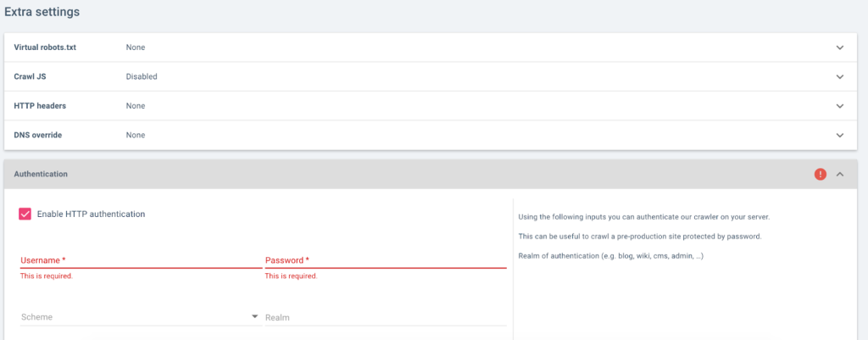Click the Extra settings heading

(42, 13)
